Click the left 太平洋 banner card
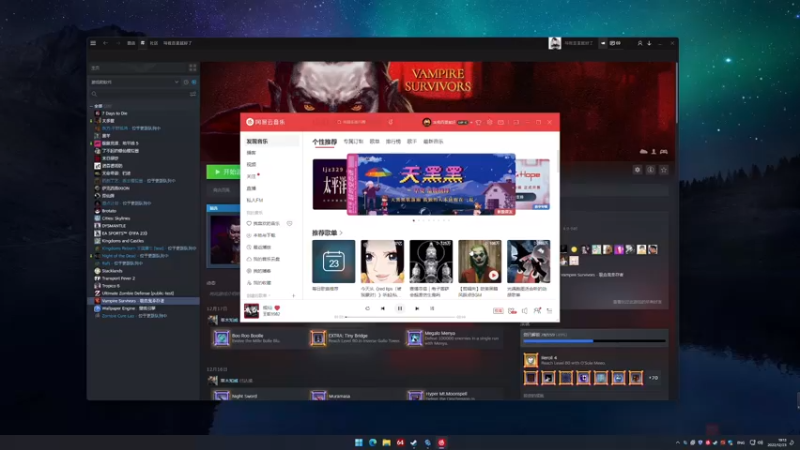Viewport: 800px width, 450px height. [x=330, y=184]
